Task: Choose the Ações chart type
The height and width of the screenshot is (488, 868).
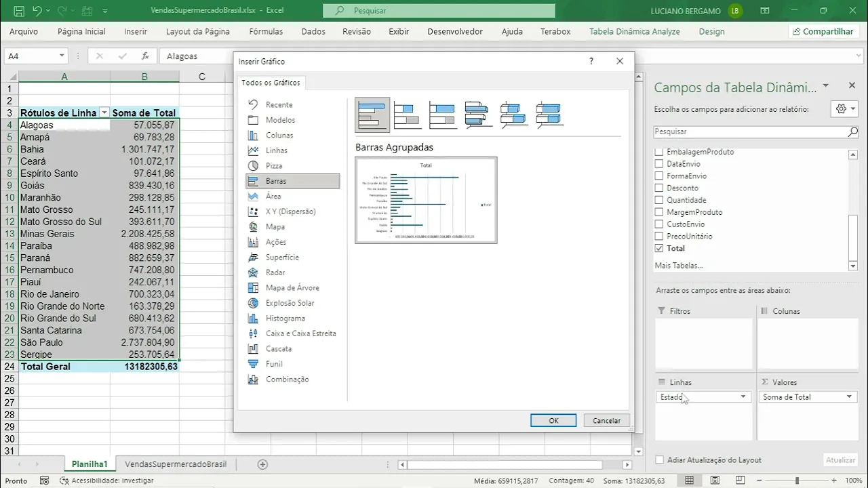Action: pyautogui.click(x=292, y=242)
